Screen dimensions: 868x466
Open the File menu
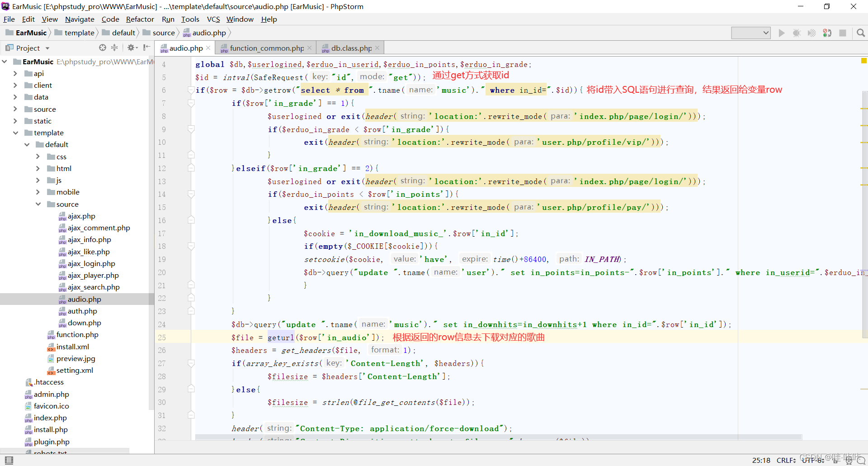(9, 19)
